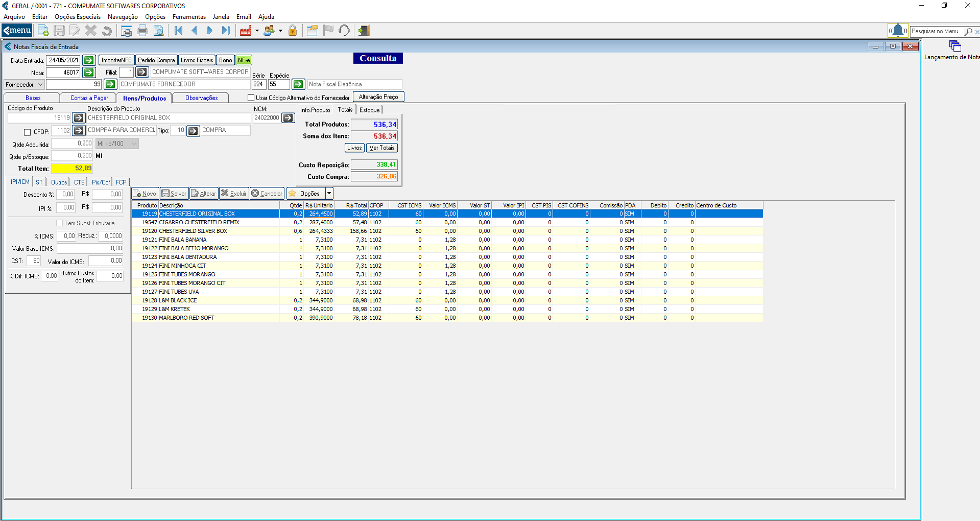Click the printer icon in toolbar
Viewport: 980px width, 521px height.
tap(142, 31)
